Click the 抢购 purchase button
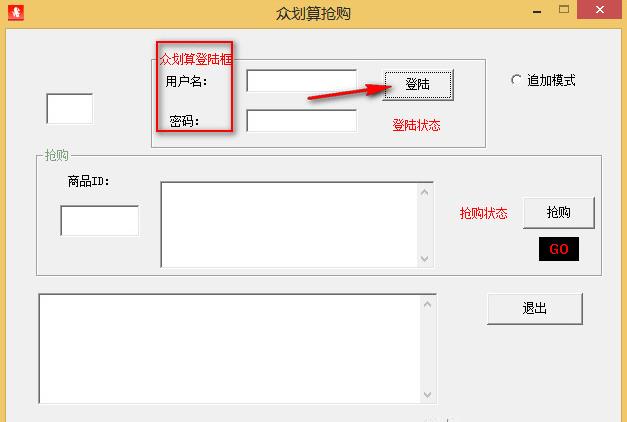627x422 pixels. coord(558,213)
